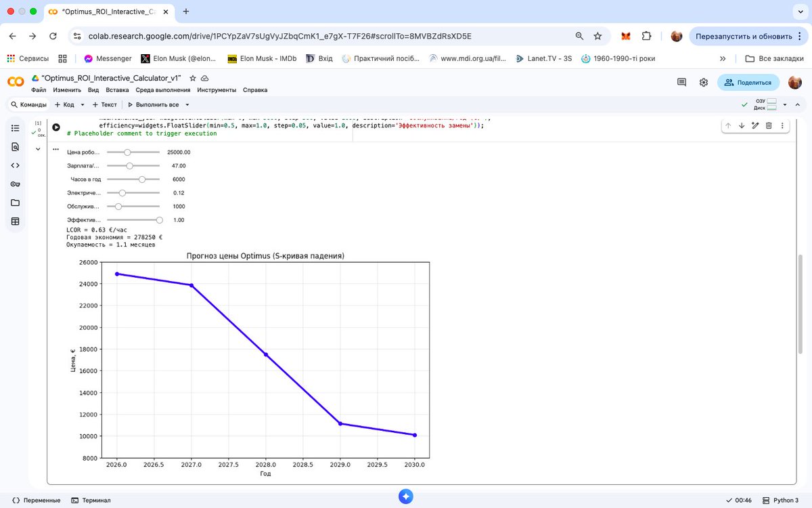Click the Обслуживание slider handle

click(x=118, y=207)
